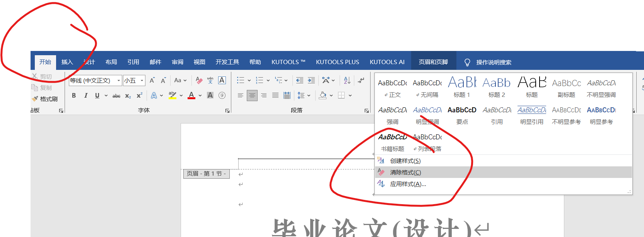Open the font size dropdown (小五)
Image resolution: width=644 pixels, height=237 pixels.
(142, 80)
